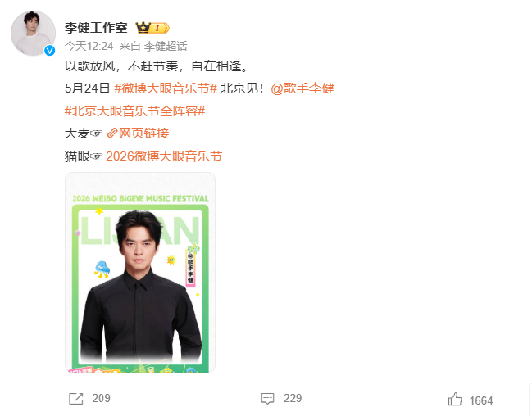Like the post with thumbs-up icon
532x416 pixels.
(455, 399)
